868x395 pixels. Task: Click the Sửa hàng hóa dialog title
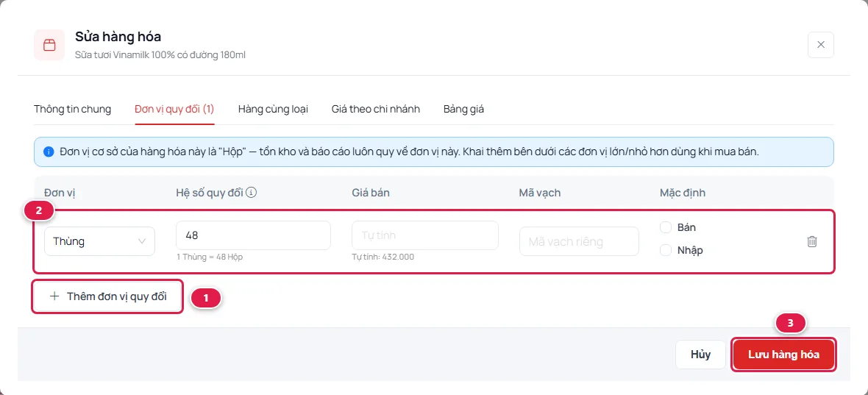tap(118, 37)
